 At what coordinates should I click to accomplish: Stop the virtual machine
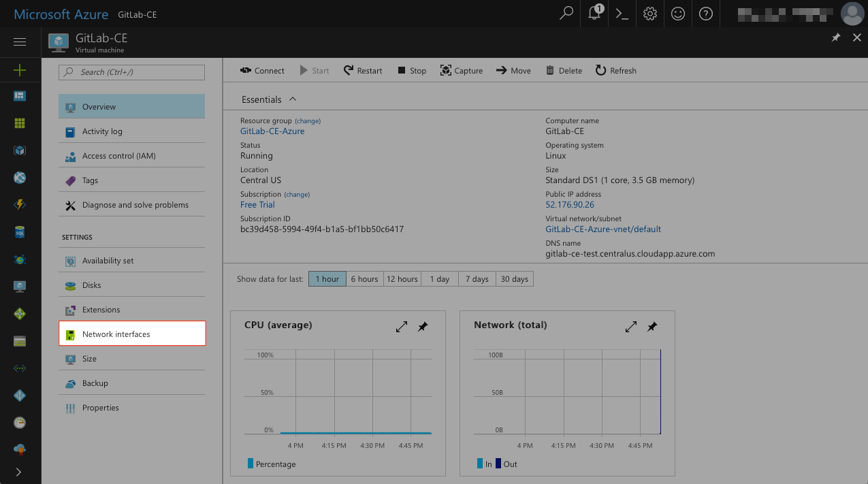click(412, 71)
